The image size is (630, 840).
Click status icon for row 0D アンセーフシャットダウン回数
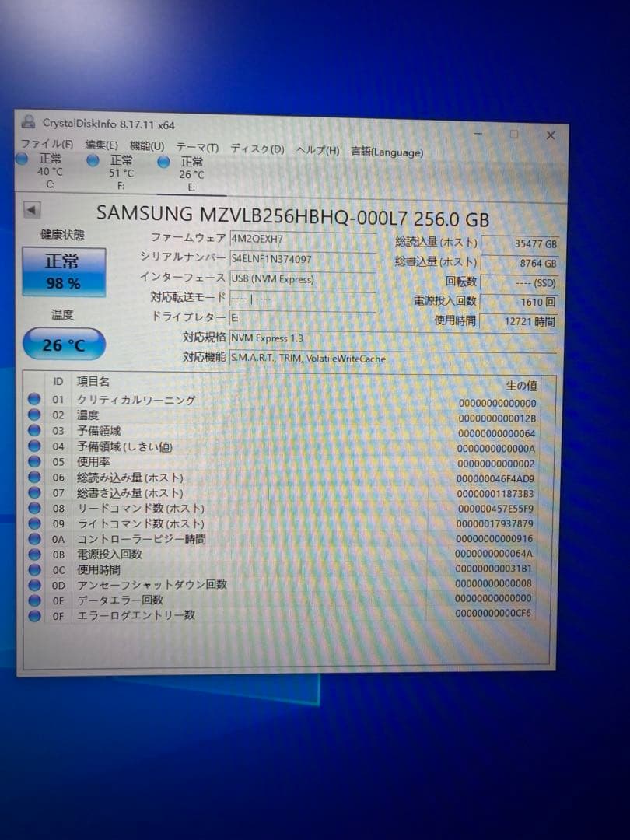[x=34, y=584]
